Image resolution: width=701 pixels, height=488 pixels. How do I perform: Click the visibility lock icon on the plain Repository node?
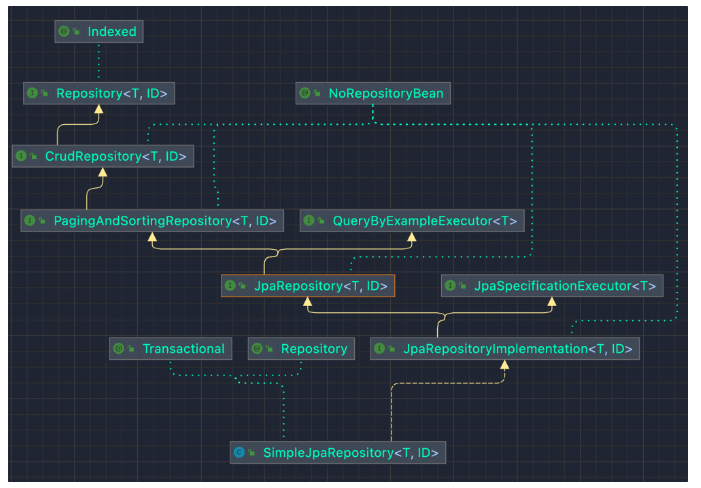pos(270,349)
